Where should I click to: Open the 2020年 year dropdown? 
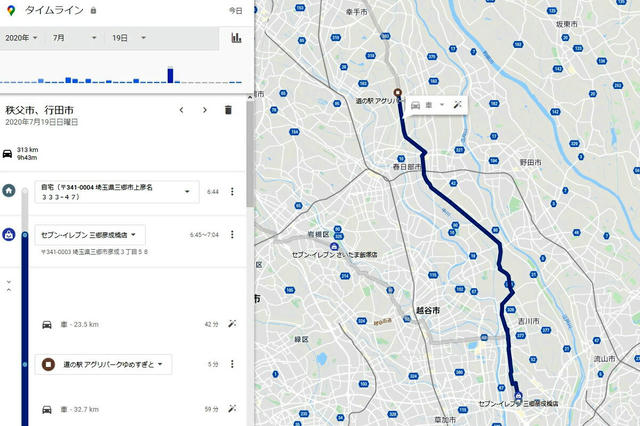point(21,38)
